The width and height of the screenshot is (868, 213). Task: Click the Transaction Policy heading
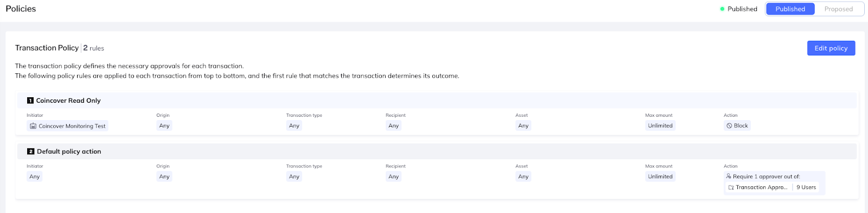click(47, 48)
